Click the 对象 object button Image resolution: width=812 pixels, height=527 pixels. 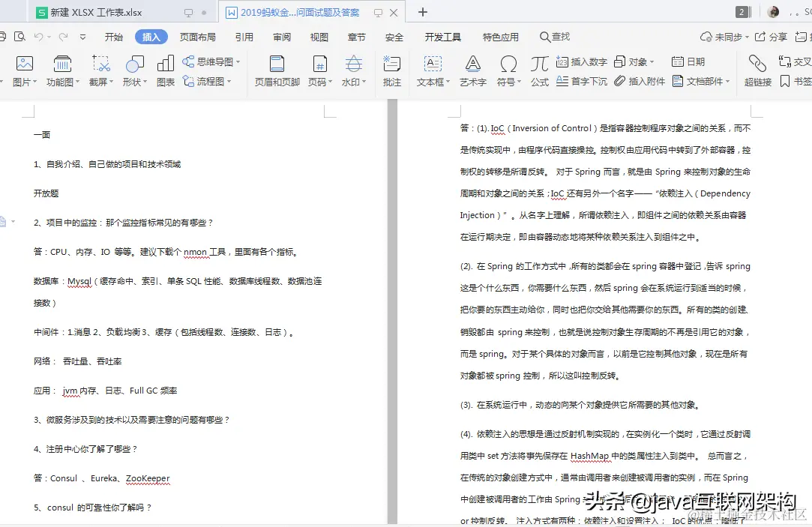pos(634,61)
